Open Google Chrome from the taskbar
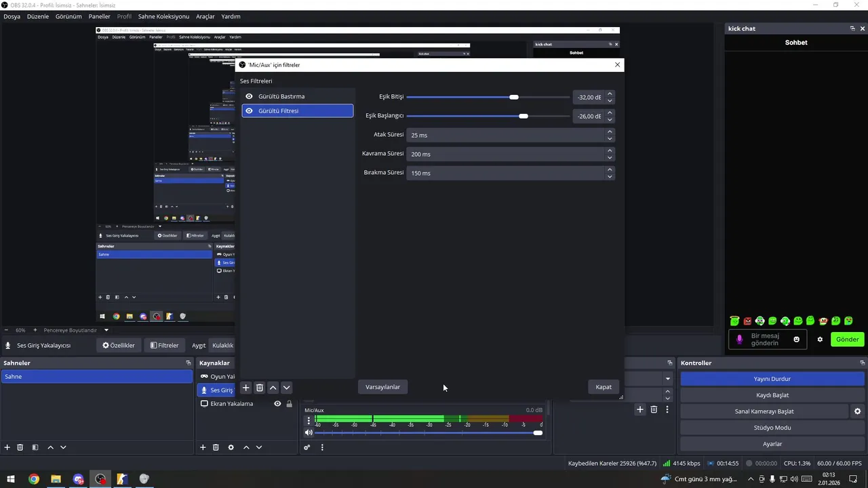 (x=34, y=479)
